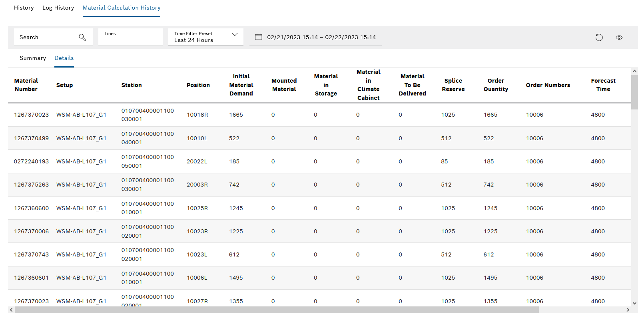The height and width of the screenshot is (318, 644).
Task: Click position cell 20003R
Action: coord(197,185)
